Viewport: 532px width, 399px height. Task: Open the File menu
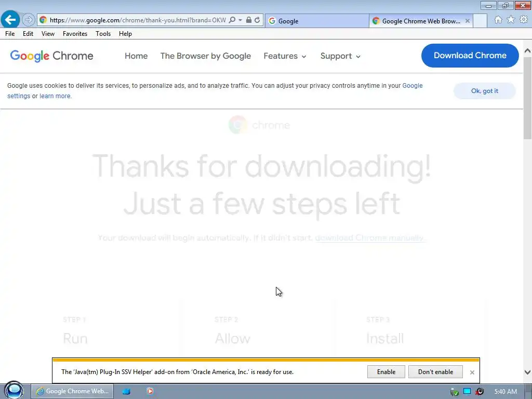[10, 34]
